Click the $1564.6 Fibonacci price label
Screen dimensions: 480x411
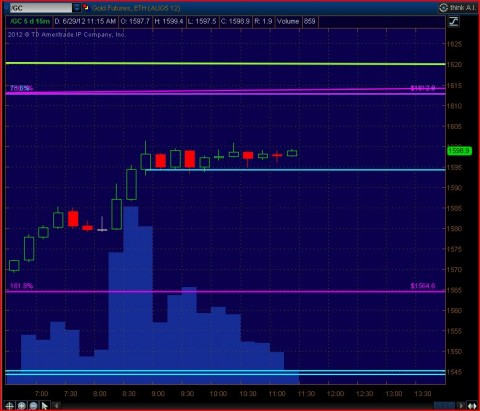coord(423,286)
